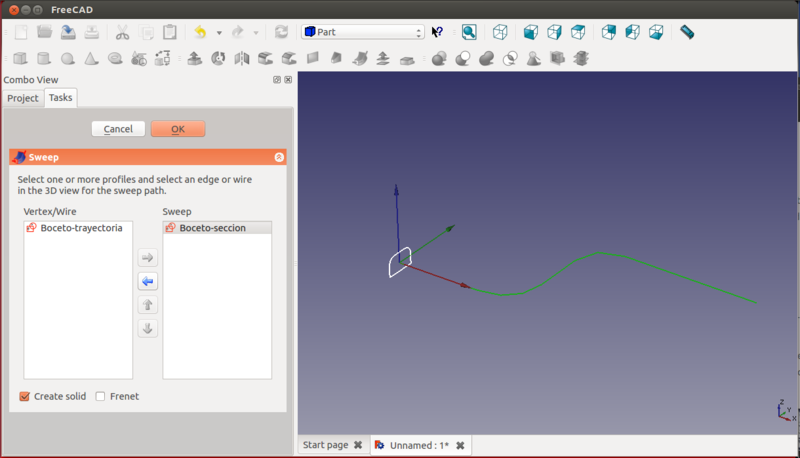Screen dimensions: 800x458
Task: Click the measure distance ruler icon
Action: click(687, 32)
